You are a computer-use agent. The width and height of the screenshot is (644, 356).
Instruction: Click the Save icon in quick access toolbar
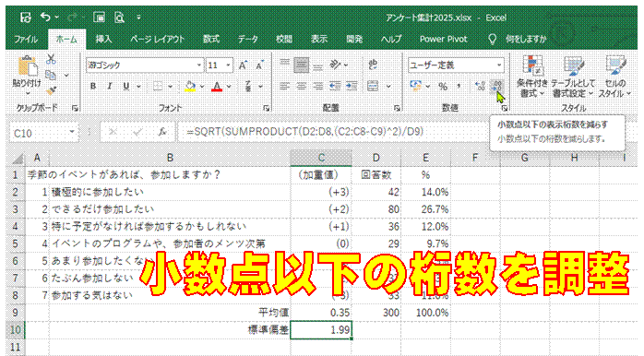pos(26,18)
